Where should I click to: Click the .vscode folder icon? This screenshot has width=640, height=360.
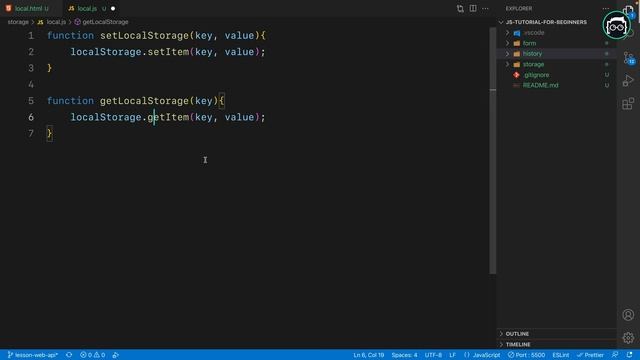coord(517,33)
